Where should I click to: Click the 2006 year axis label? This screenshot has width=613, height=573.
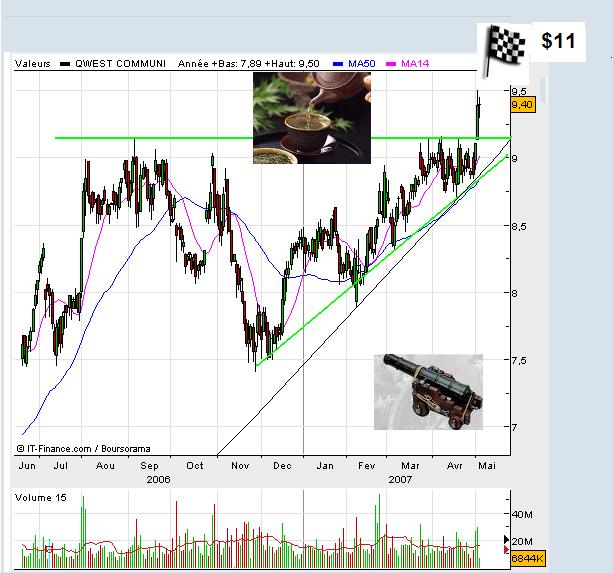[x=158, y=480]
